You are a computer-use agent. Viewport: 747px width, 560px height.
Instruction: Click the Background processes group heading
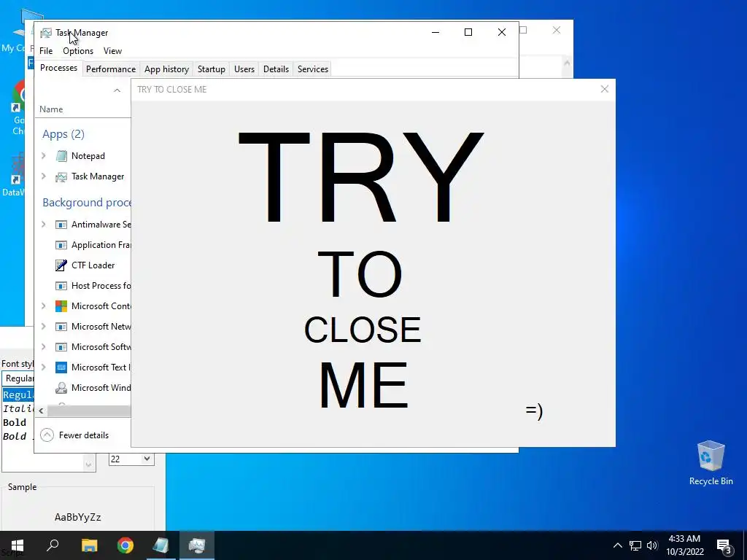(x=86, y=203)
